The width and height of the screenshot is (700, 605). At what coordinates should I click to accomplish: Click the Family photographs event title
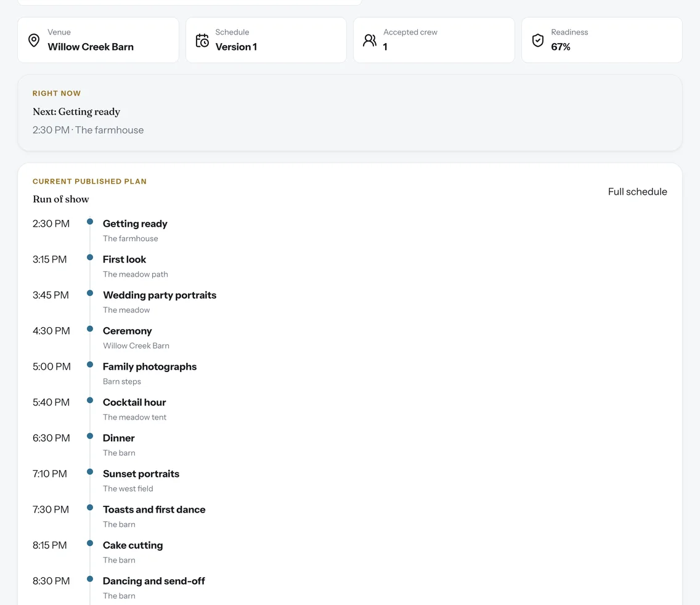tap(150, 367)
